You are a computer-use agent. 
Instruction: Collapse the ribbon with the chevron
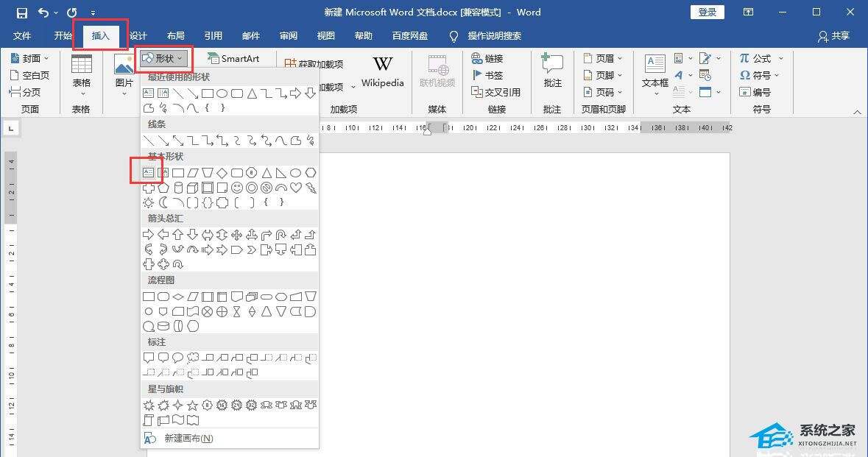857,112
